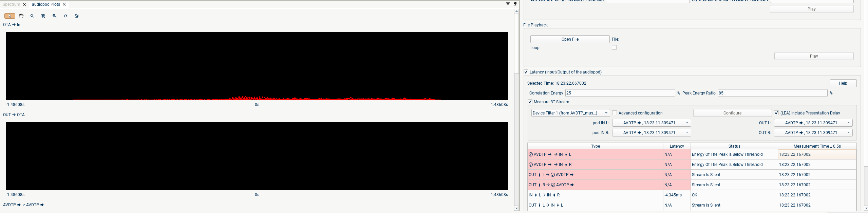Image resolution: width=868 pixels, height=213 pixels.
Task: Click the plot panel scrollbar down arrow
Action: pyautogui.click(x=516, y=208)
